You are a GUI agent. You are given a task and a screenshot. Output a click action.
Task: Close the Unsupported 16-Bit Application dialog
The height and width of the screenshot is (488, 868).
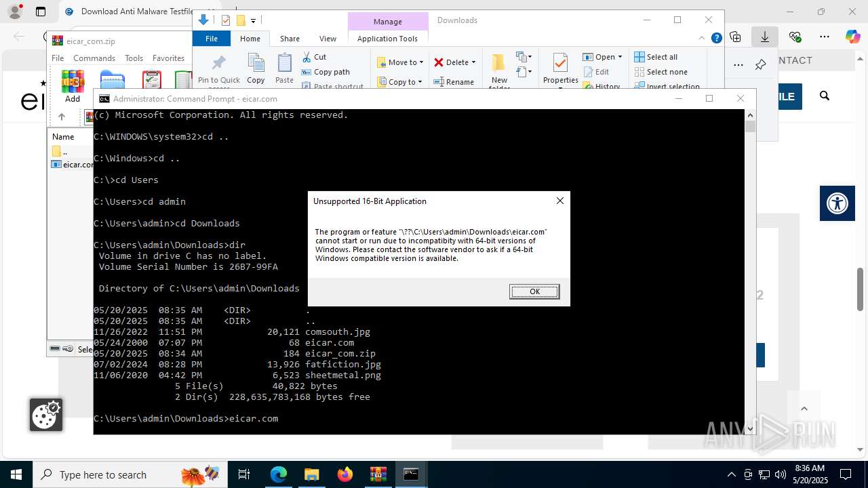pos(560,201)
